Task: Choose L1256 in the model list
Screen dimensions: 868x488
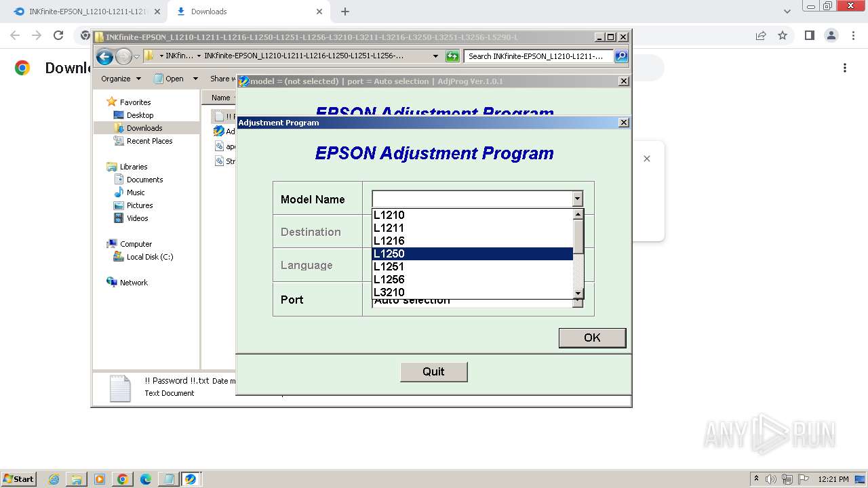Action: click(473, 279)
